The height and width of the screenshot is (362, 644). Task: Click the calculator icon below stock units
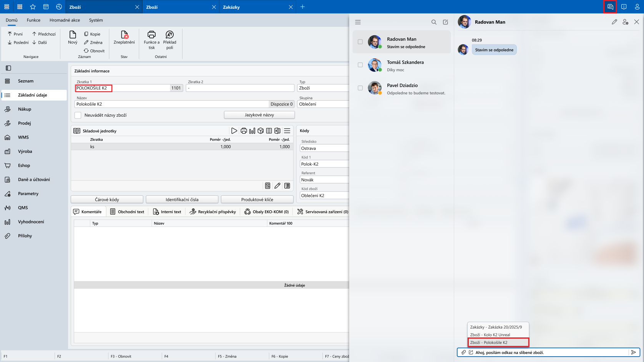pos(268,186)
